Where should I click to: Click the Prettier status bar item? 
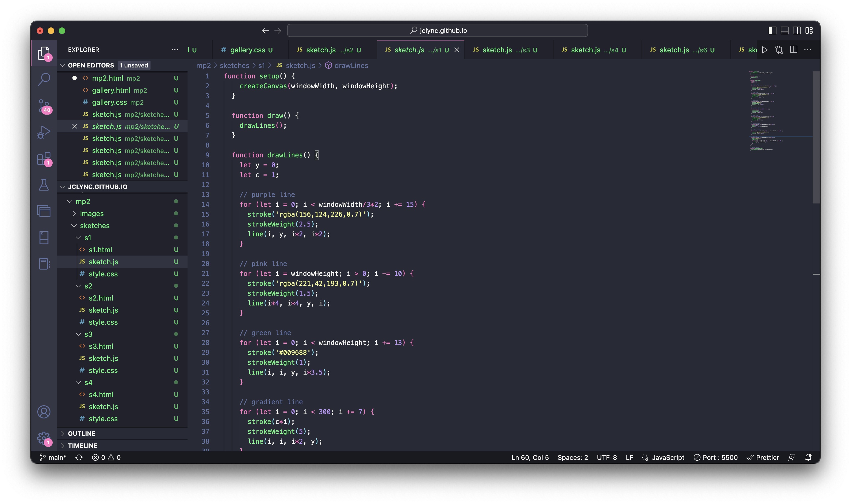point(763,457)
